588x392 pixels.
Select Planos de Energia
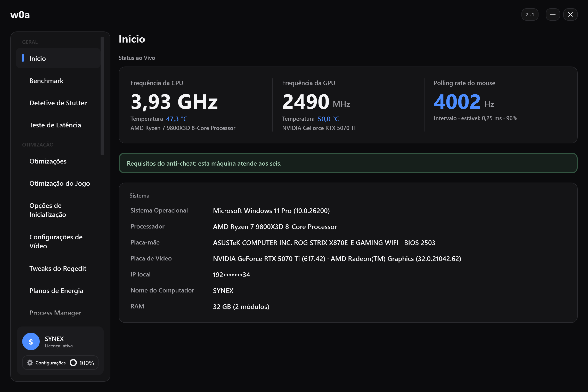pos(58,291)
